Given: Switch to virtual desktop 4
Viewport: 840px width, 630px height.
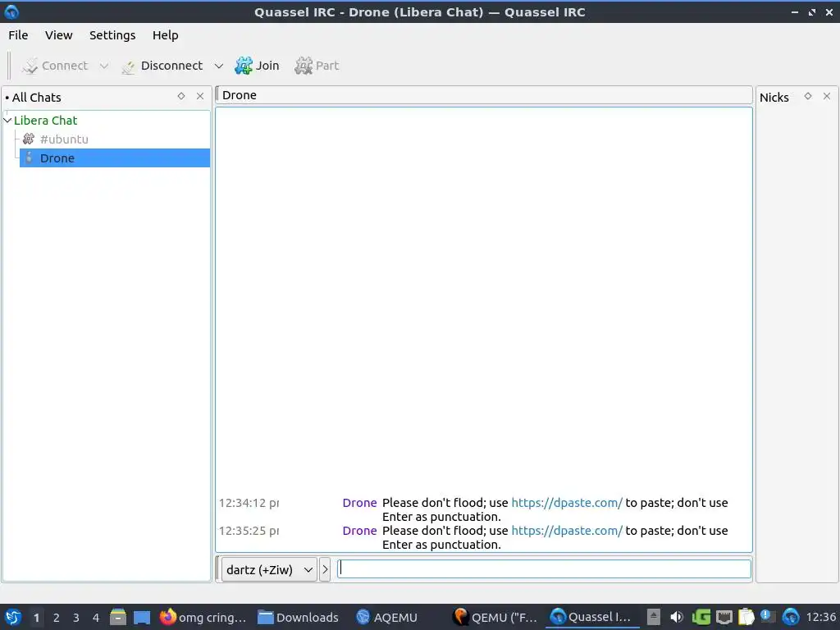Looking at the screenshot, I should 96,618.
